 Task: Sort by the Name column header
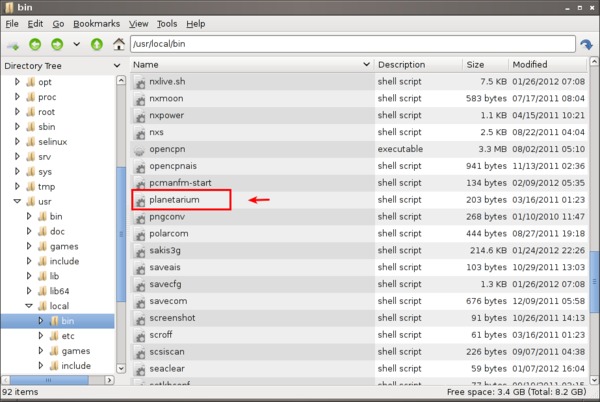(252, 65)
